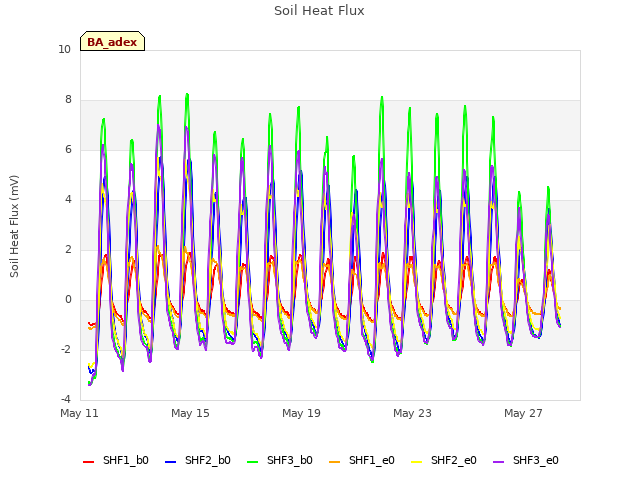Click the yellow SHF2_e0 legend swatch
Screen dimensions: 640x480
tap(417, 462)
